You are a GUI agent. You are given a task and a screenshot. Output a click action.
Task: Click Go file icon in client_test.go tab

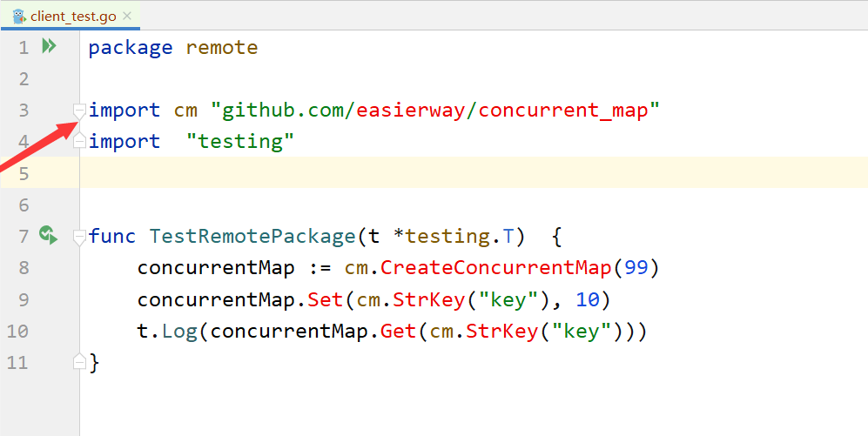[x=18, y=16]
